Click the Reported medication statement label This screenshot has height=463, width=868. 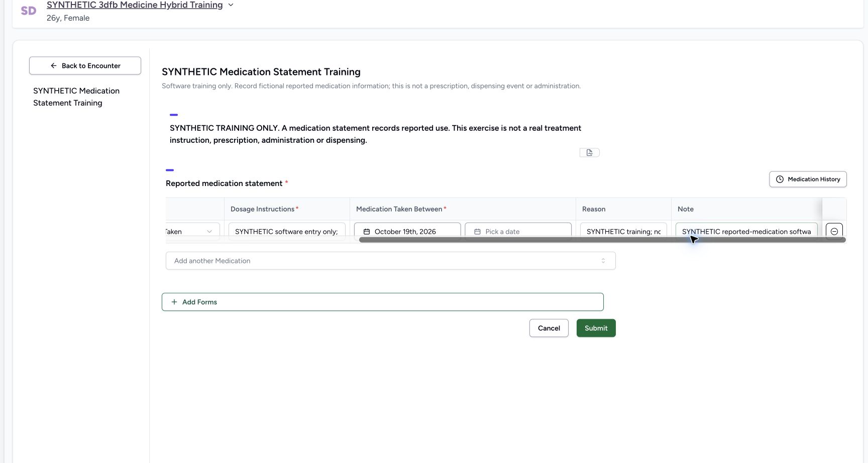224,183
